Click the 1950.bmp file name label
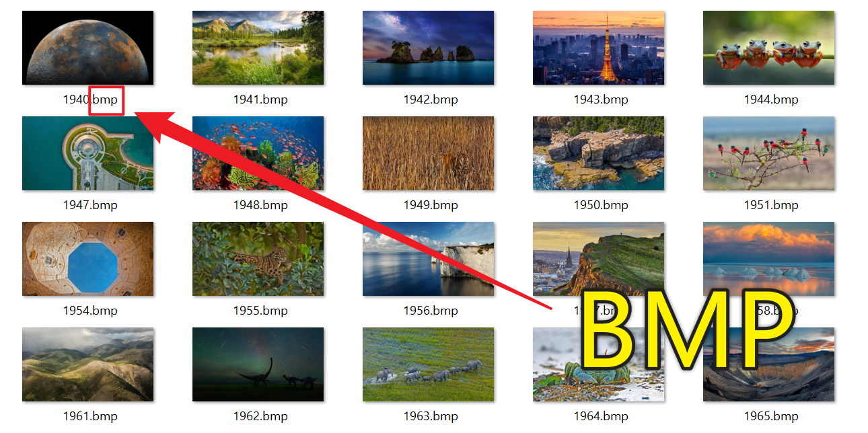The image size is (868, 433). [x=601, y=205]
